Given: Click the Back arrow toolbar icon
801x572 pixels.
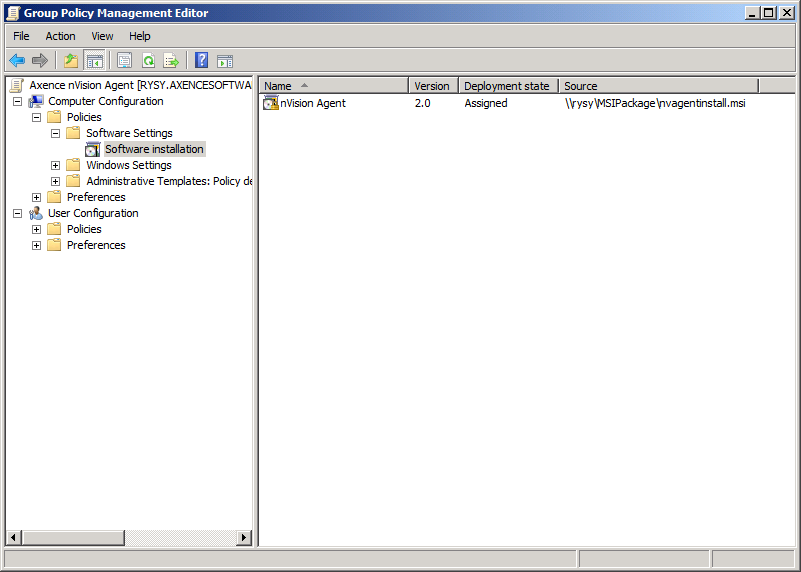Looking at the screenshot, I should point(17,60).
